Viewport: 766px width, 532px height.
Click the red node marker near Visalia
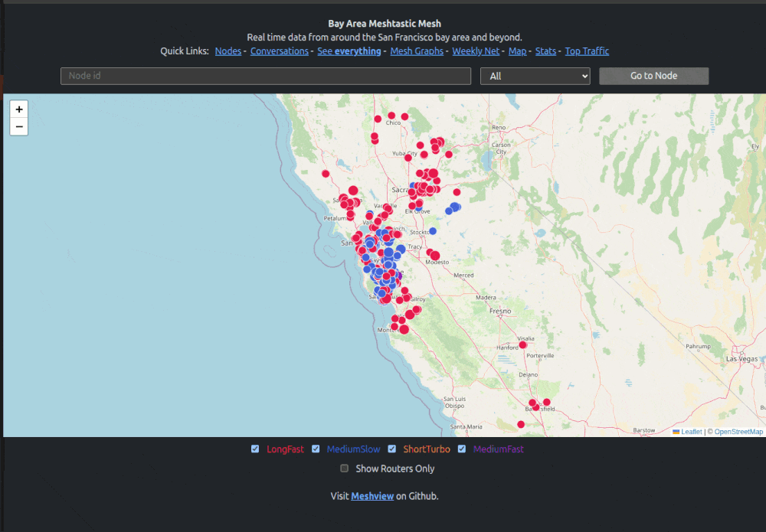523,345
